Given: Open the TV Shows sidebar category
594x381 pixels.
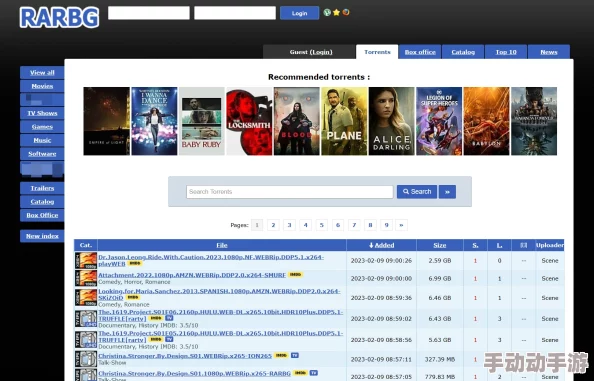Looking at the screenshot, I should 42,113.
